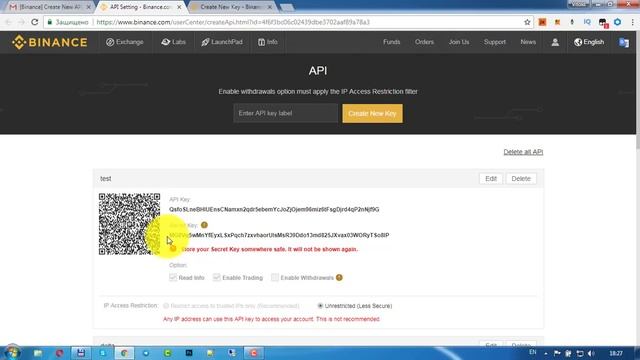This screenshot has height=360, width=640.
Task: Click the blue hexagon extension icon
Action: (618, 22)
